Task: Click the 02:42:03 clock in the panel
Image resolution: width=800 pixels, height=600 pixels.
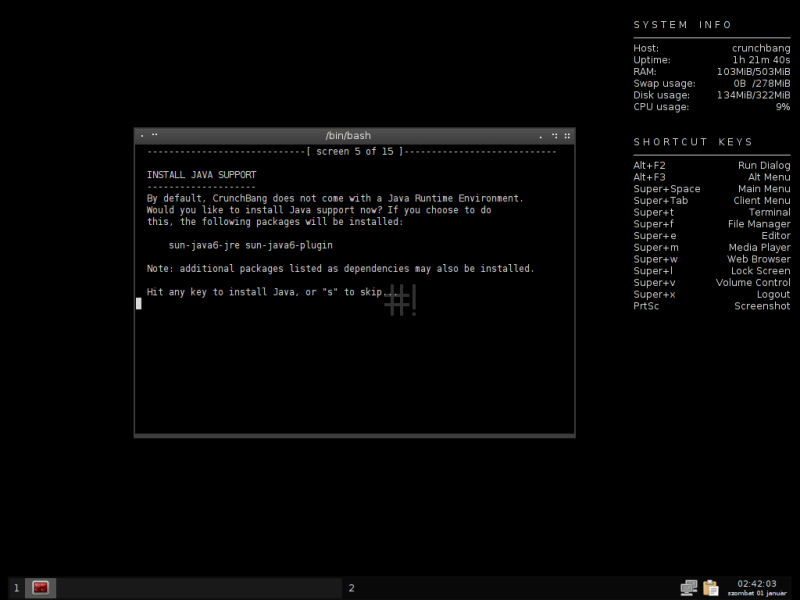Action: pos(757,584)
